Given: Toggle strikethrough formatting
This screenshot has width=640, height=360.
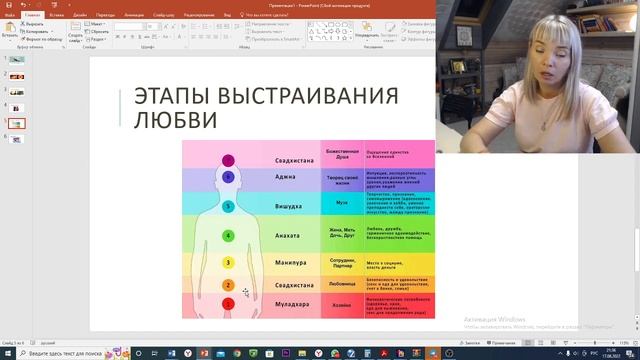Looking at the screenshot, I should pos(147,37).
